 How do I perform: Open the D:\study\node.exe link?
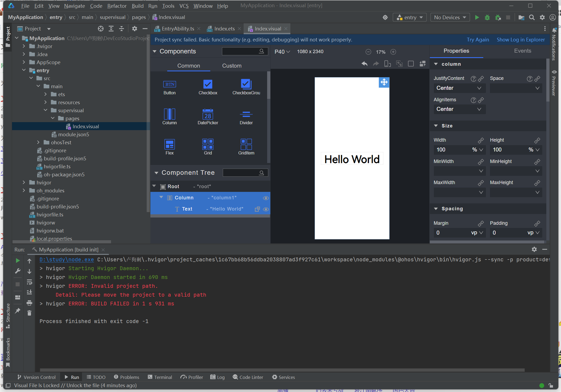tap(67, 259)
